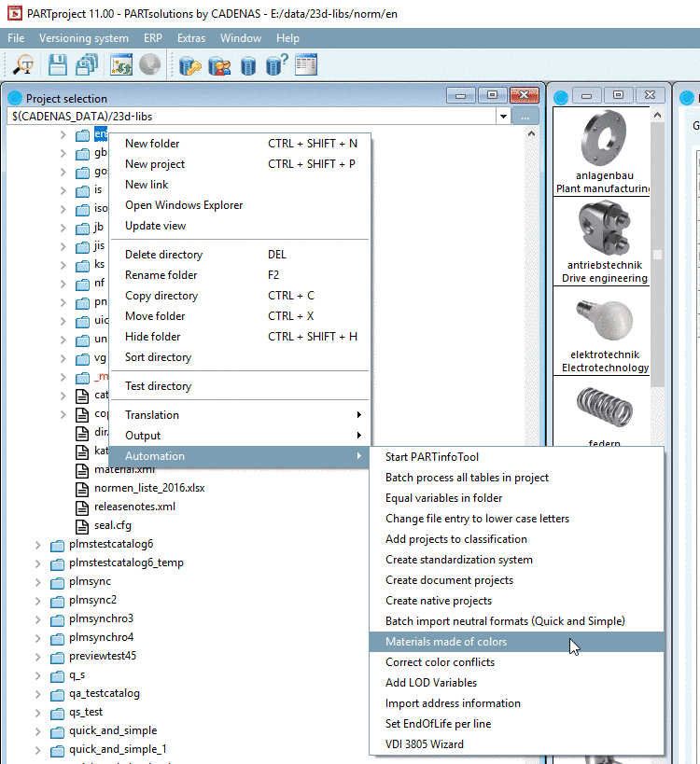Open the antriebstechnik Drive engineering thumbnail
Viewport: 700px width, 764px height.
[601, 242]
